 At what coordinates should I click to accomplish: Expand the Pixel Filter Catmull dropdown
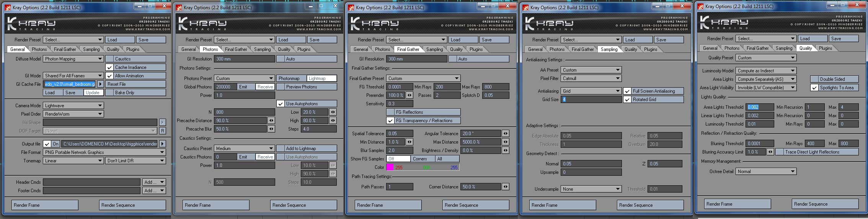tap(591, 78)
